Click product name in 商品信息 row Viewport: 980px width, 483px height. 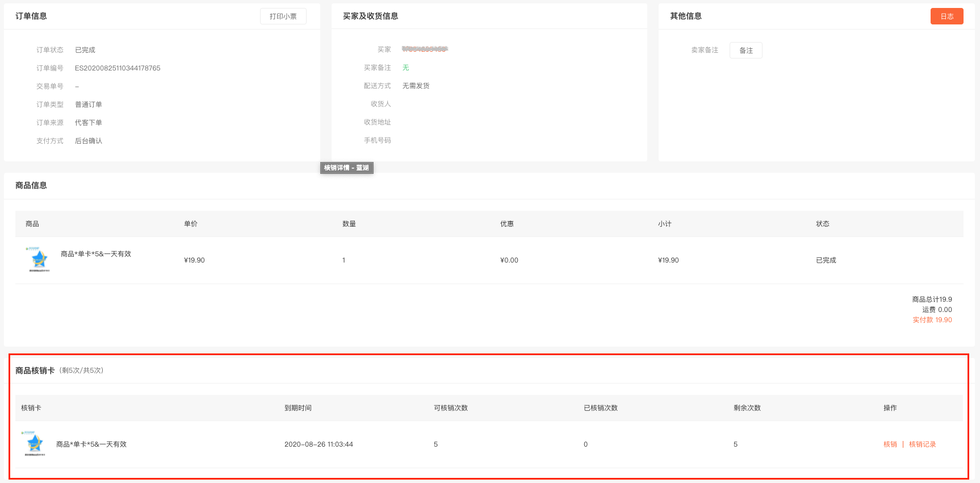point(96,254)
